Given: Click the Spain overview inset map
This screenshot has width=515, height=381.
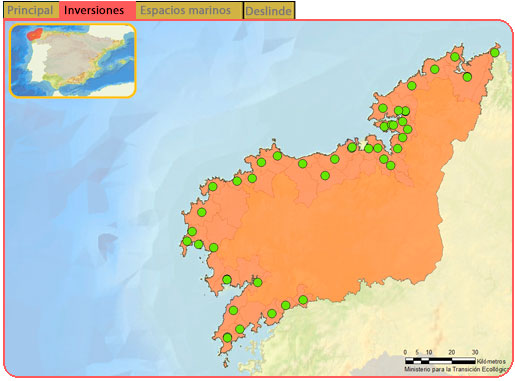Looking at the screenshot, I should pos(73,61).
